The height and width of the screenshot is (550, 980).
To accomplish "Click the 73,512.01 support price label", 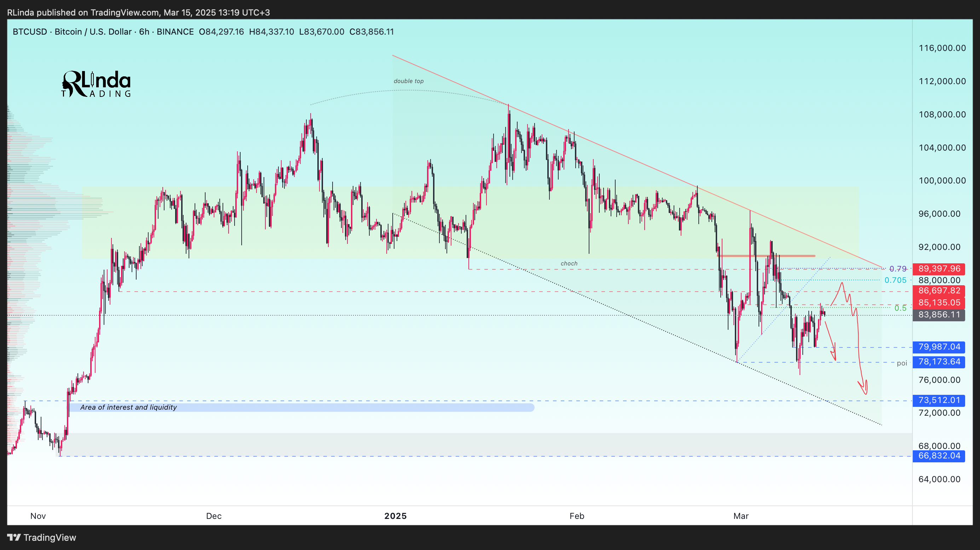I will 939,400.
